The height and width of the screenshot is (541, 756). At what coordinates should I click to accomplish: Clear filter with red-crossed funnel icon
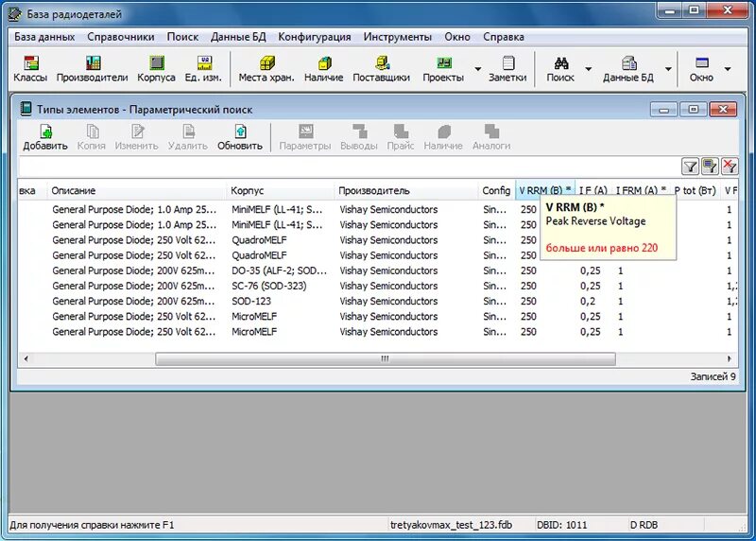click(x=730, y=166)
